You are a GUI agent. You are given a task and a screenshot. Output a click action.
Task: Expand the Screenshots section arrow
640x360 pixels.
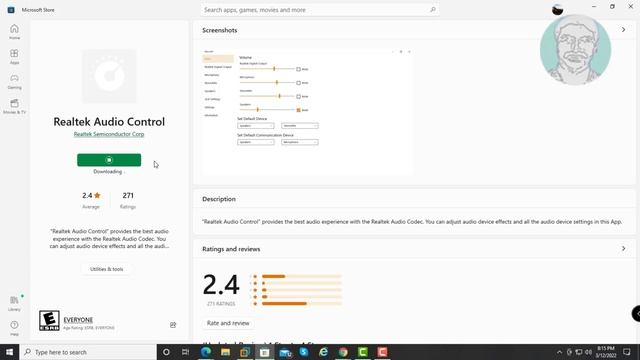click(x=623, y=30)
